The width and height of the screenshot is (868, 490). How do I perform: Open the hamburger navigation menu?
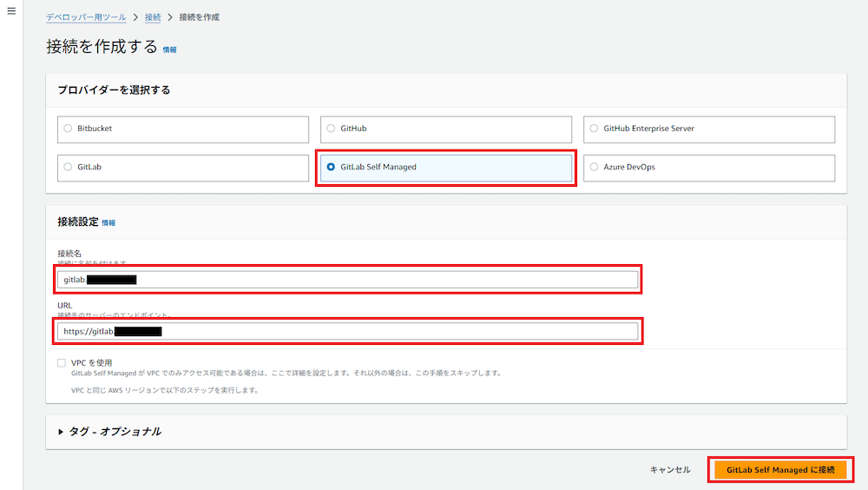click(x=11, y=11)
